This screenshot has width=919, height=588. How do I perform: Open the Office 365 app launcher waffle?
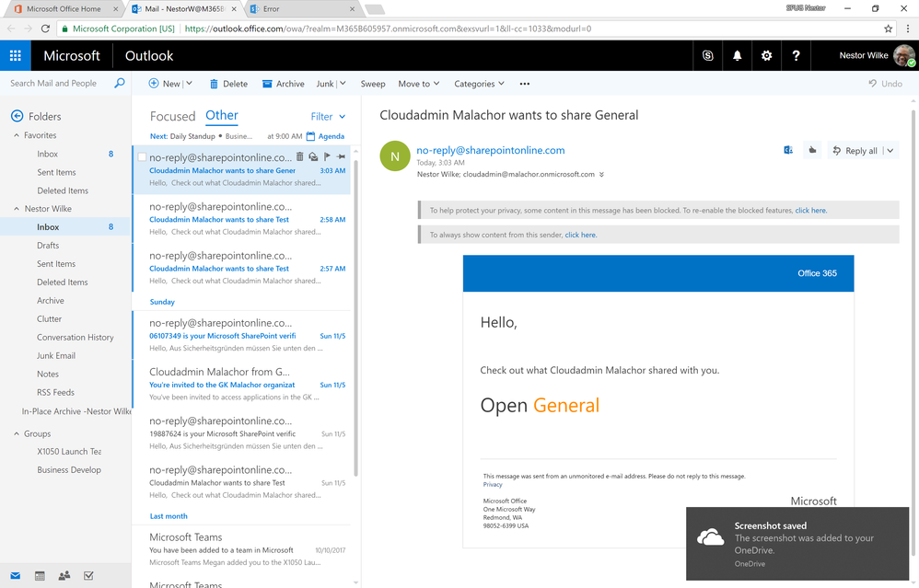pyautogui.click(x=16, y=55)
